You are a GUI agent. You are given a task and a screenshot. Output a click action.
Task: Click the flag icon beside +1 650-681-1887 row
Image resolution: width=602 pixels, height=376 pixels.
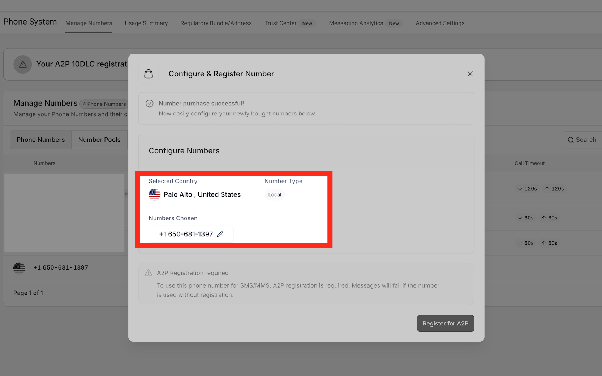(x=19, y=267)
